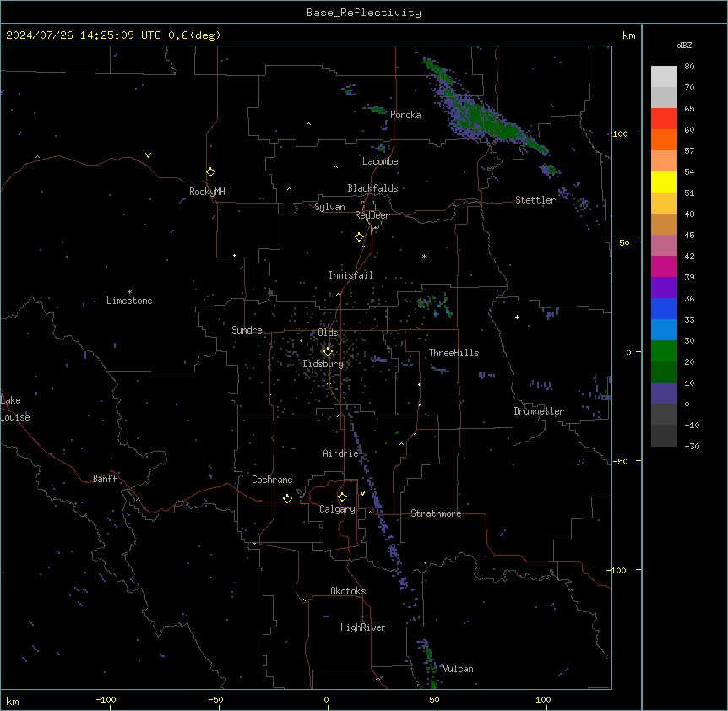Viewport: 728px width, 711px height.
Task: Click the Ponoka city label
Action: click(x=405, y=115)
